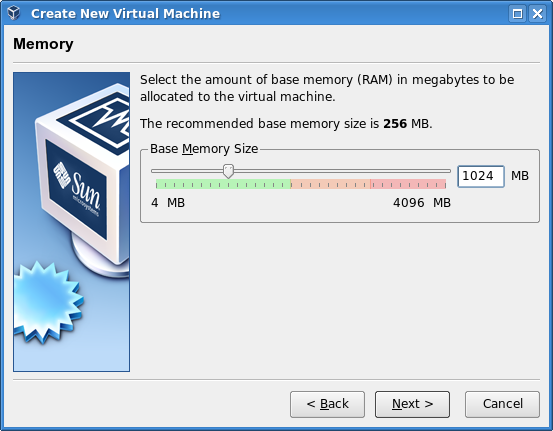Click the 4096 MB maximum label

[422, 203]
